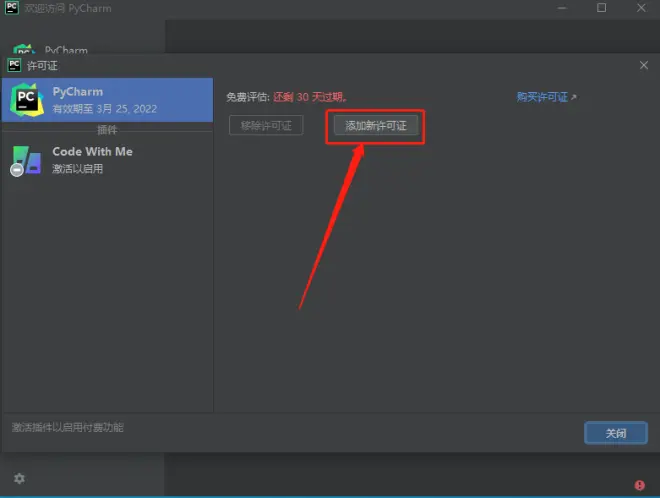Select the PyCharm license entry
660x498 pixels.
click(107, 100)
